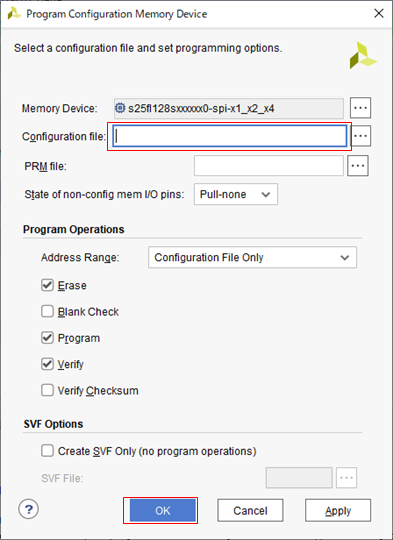
Task: Disable the Verify checkbox
Action: point(47,364)
